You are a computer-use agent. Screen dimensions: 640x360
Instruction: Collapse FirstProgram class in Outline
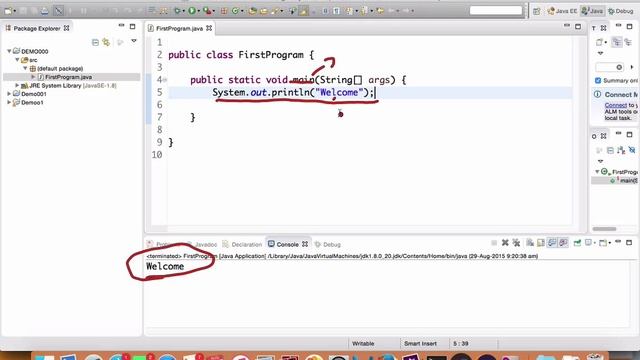click(597, 172)
